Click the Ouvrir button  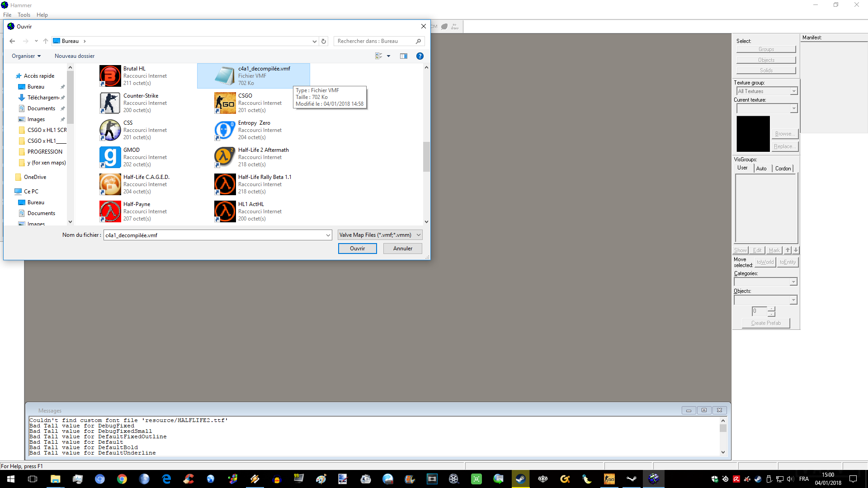coord(357,249)
